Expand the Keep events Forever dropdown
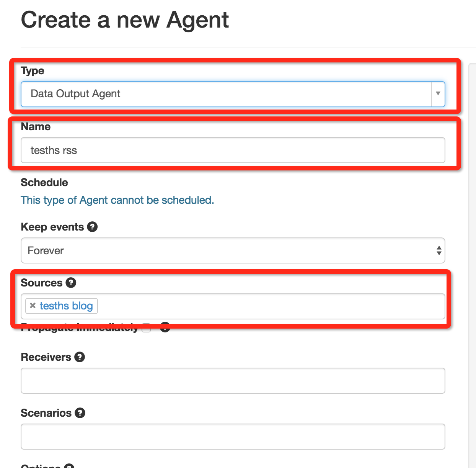Screen dimensions: 476x468 (x=233, y=250)
